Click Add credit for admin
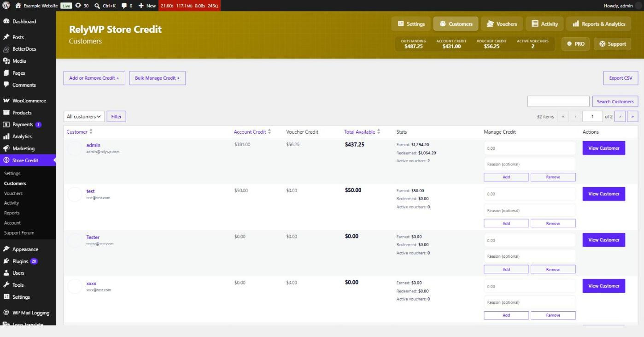644x337 pixels. pos(506,177)
